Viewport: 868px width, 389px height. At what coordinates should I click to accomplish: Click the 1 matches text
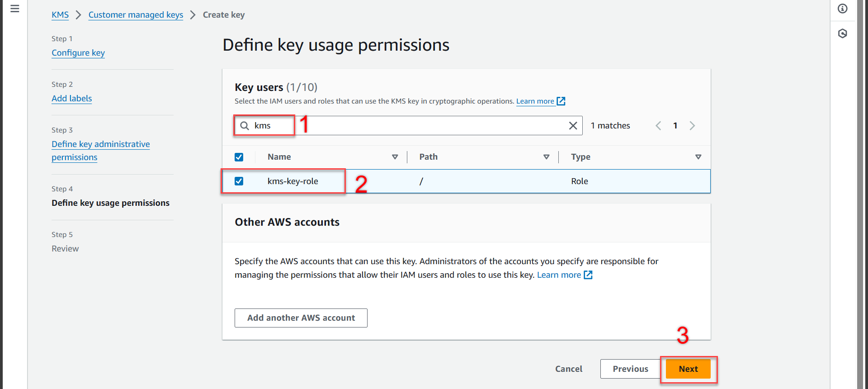[x=610, y=126]
